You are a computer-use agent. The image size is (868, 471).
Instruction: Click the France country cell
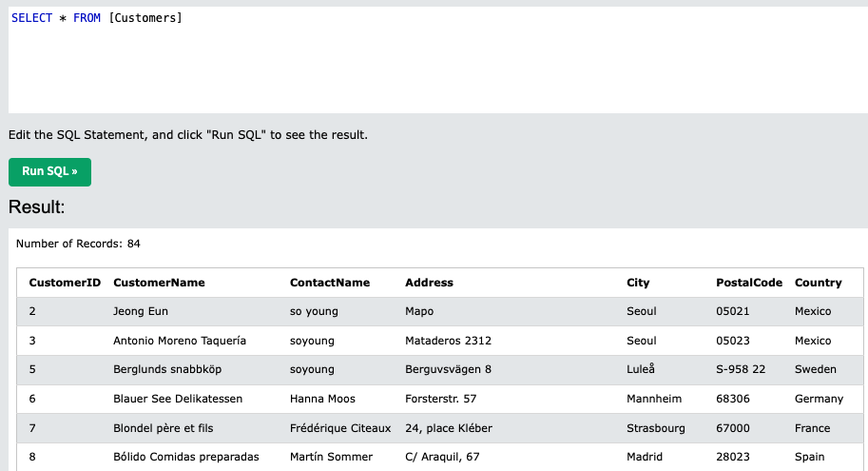click(812, 428)
